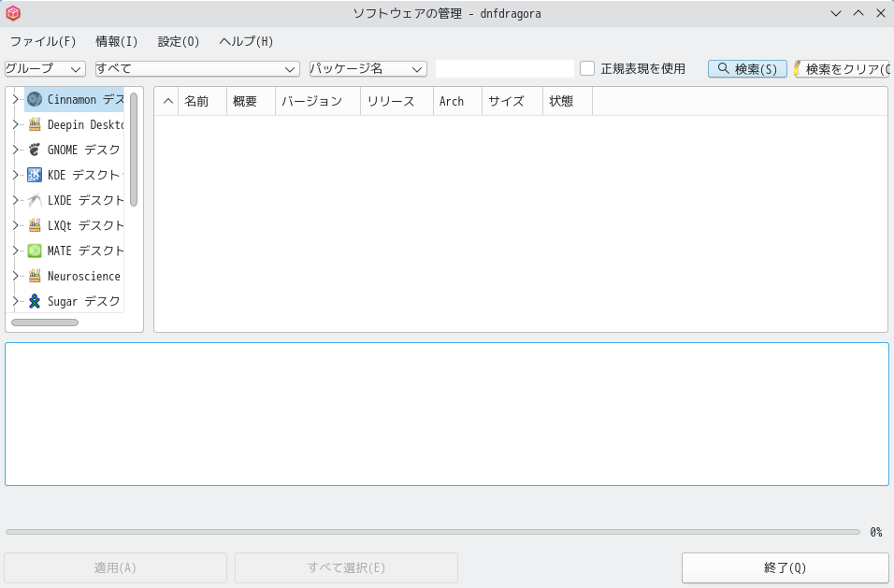
Task: Open the すべて filter dropdown
Action: [197, 68]
